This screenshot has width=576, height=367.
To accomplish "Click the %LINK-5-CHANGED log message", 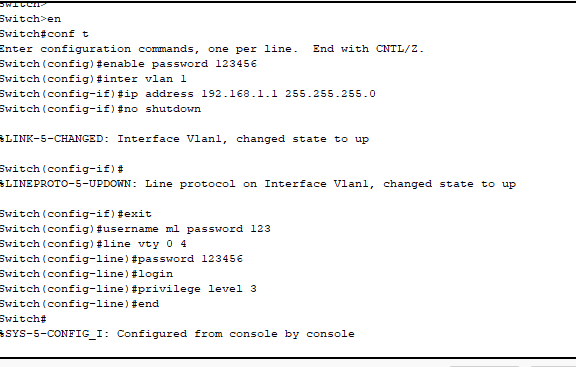I will click(x=184, y=139).
